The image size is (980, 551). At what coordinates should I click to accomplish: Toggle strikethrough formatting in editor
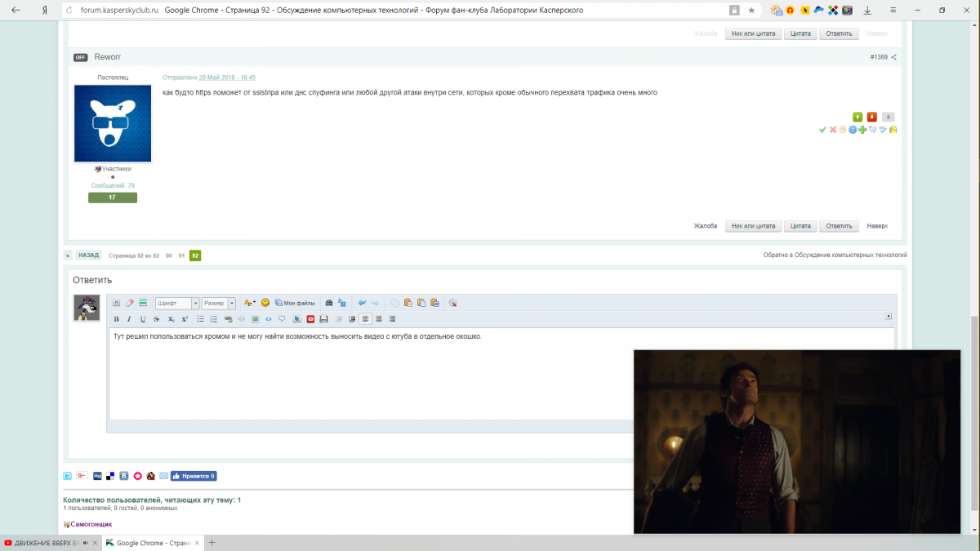[x=157, y=319]
